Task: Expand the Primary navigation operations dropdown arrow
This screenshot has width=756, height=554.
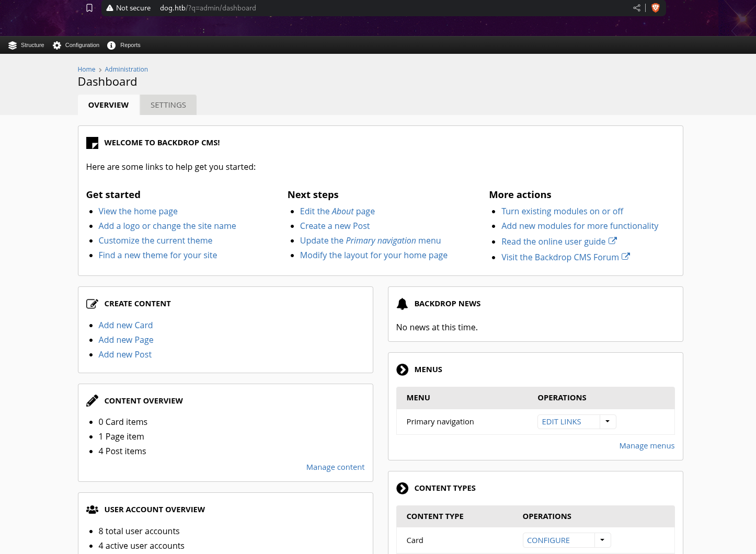Action: [x=608, y=422]
